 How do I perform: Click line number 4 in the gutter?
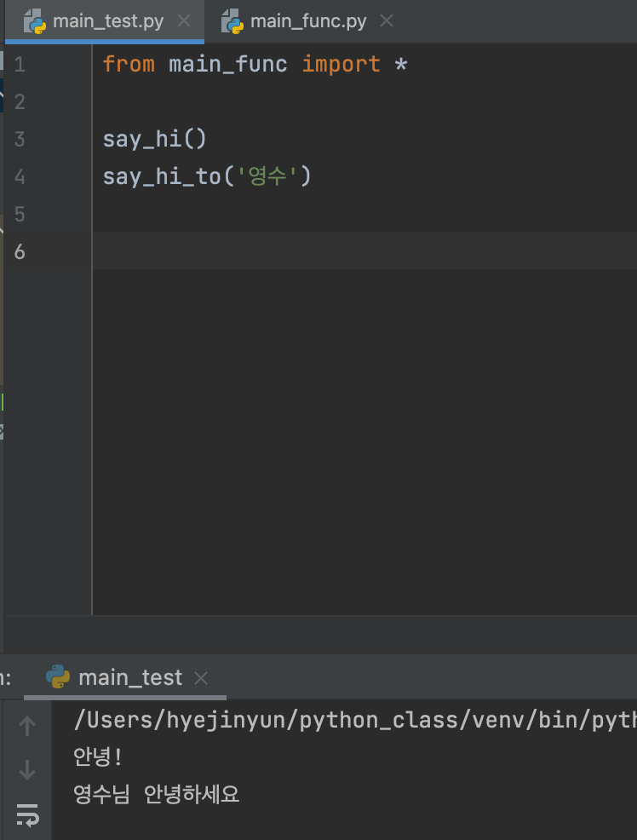(x=20, y=177)
